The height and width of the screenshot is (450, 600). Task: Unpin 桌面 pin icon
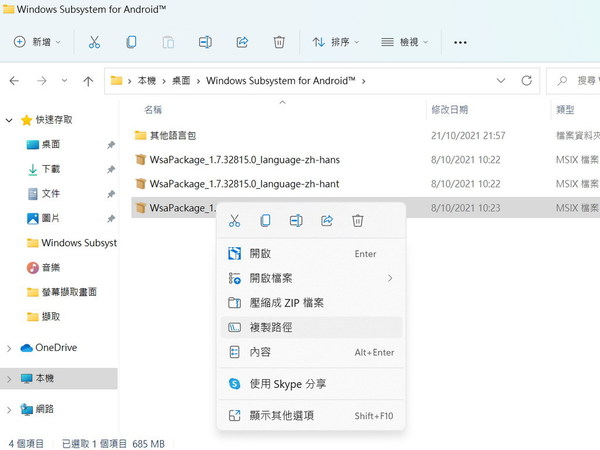[x=111, y=145]
